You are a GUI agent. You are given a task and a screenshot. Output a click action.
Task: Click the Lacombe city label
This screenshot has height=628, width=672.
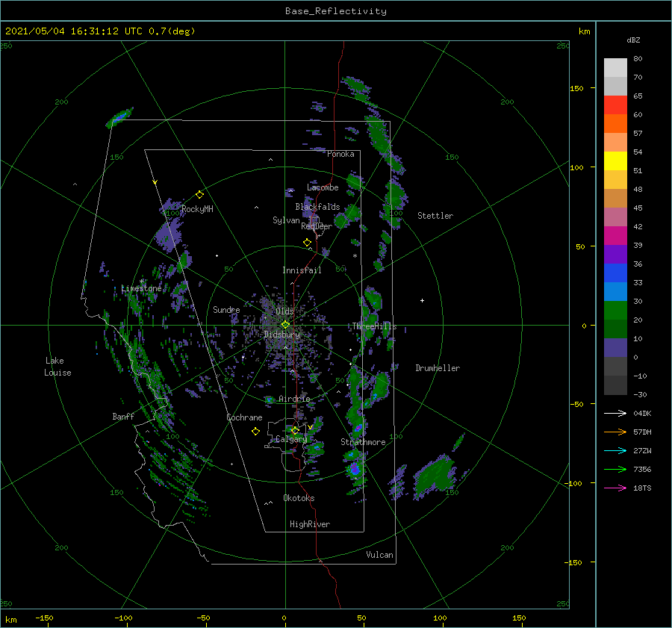click(323, 187)
